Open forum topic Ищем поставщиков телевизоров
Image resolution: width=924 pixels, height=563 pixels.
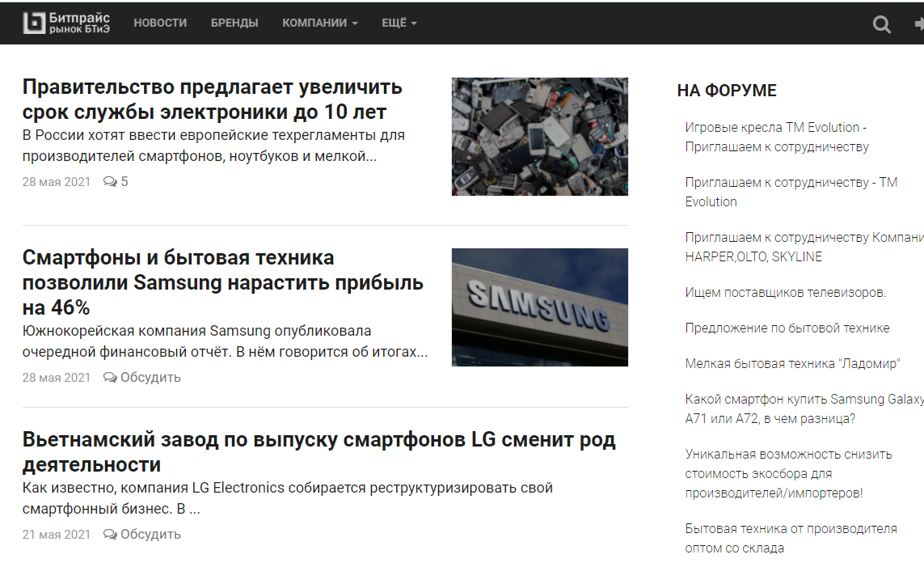786,292
